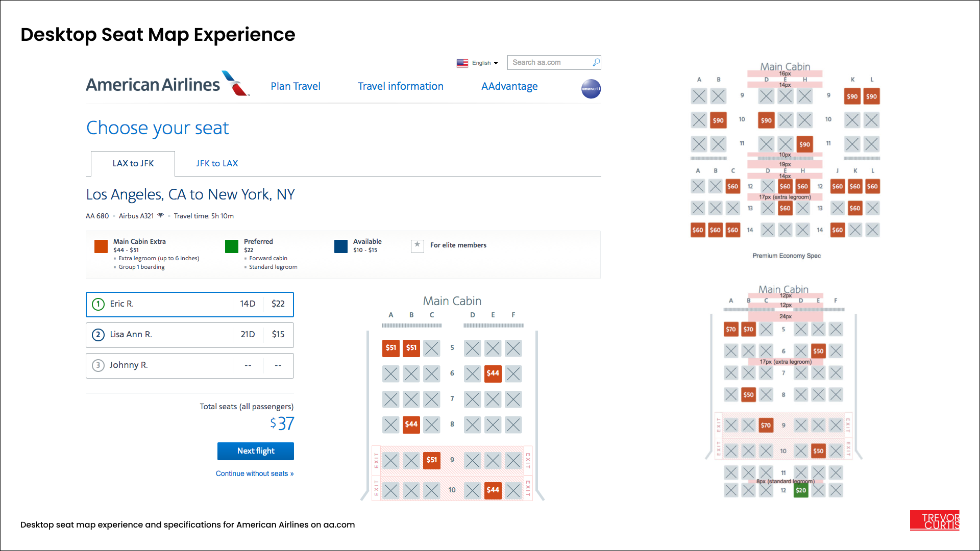Click the orange Main Cabin Extra swatch
This screenshot has height=551, width=980.
coord(101,246)
